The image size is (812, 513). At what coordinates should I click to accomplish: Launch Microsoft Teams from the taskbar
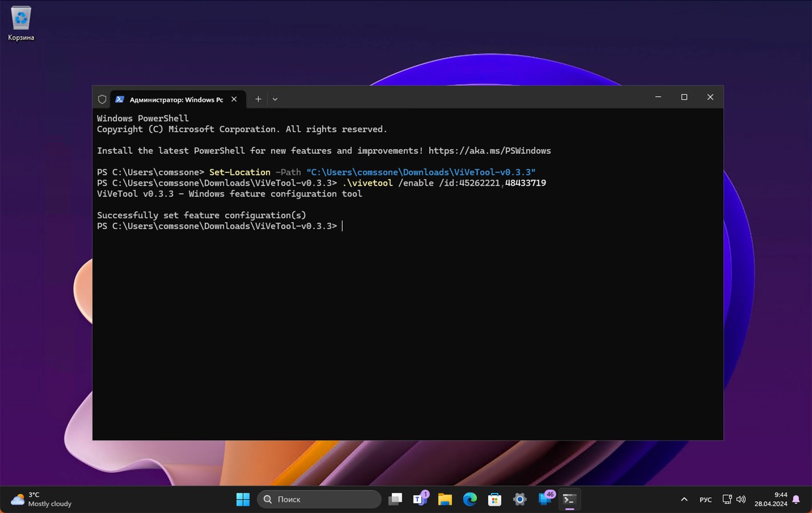(420, 499)
